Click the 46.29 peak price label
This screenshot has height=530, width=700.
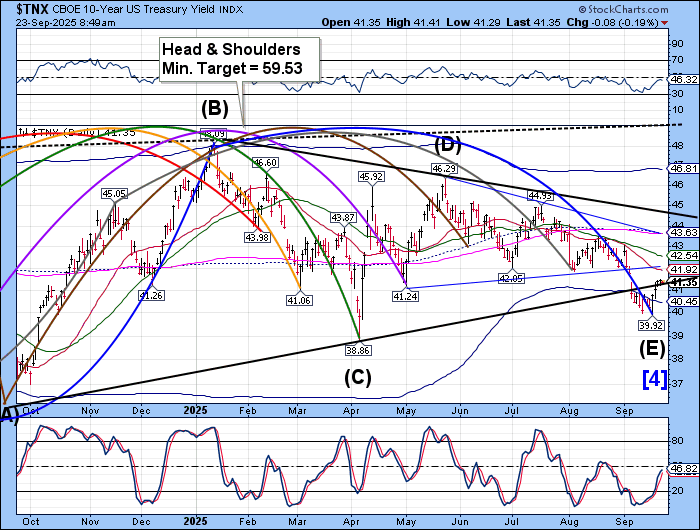click(444, 168)
